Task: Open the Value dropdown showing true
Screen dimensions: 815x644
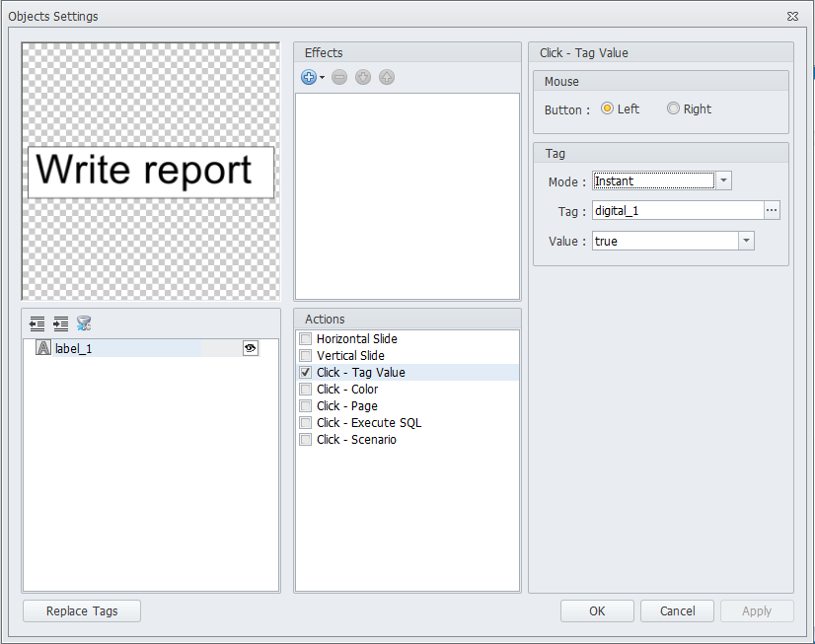Action: [x=746, y=241]
